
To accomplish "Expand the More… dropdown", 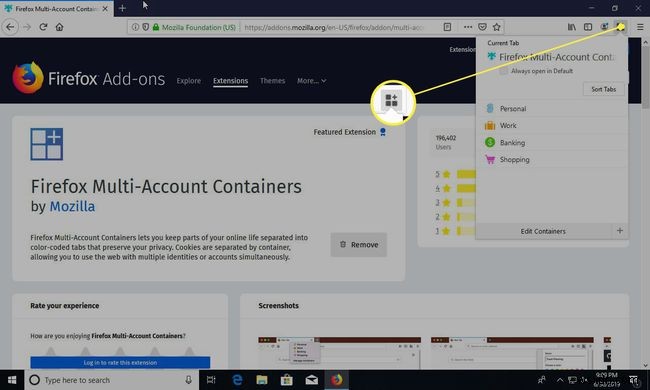I will pyautogui.click(x=311, y=81).
